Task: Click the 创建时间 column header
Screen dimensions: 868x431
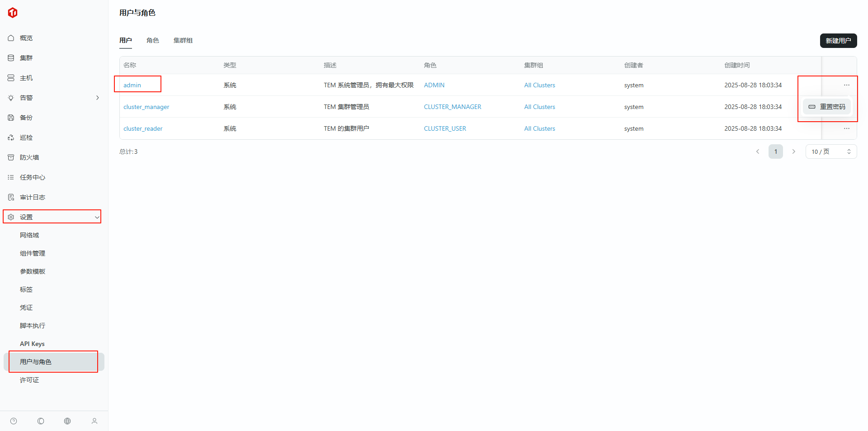Action: (737, 65)
